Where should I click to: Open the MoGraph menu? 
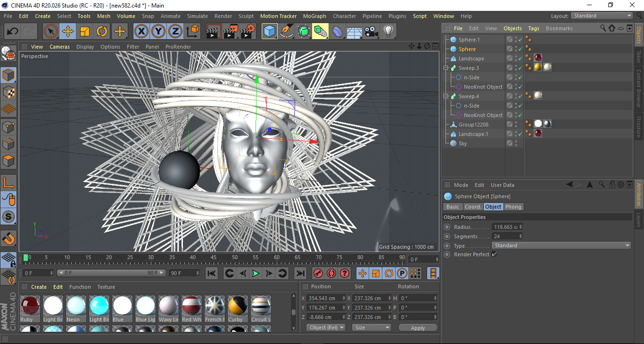314,16
